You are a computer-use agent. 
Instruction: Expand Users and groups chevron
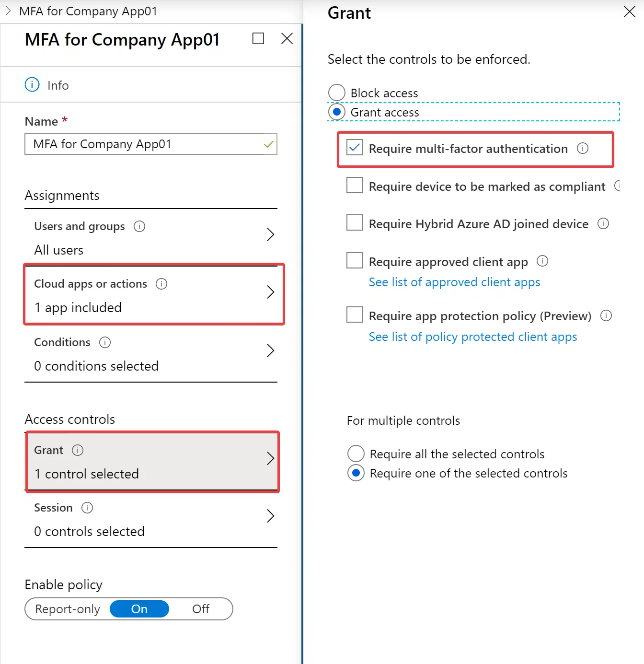coord(270,234)
